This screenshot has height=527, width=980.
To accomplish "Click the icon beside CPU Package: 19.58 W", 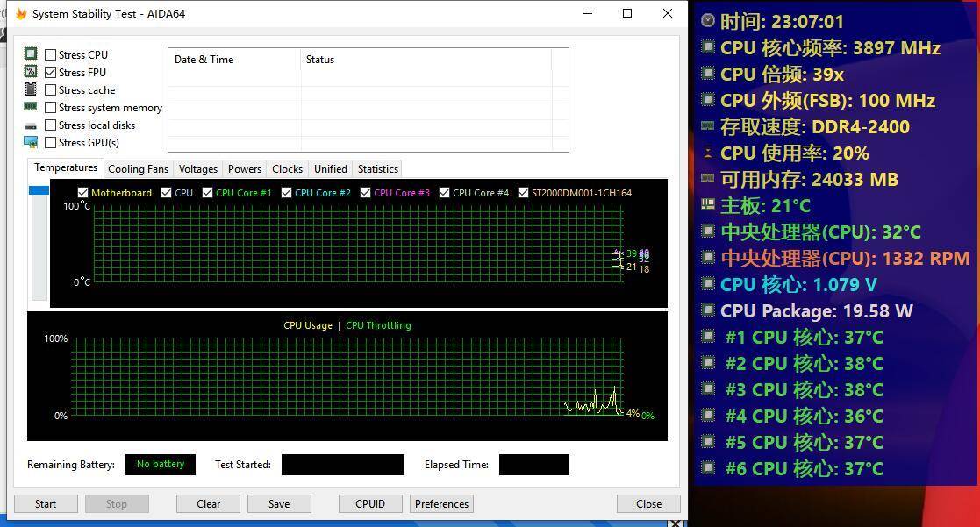I will [x=707, y=310].
